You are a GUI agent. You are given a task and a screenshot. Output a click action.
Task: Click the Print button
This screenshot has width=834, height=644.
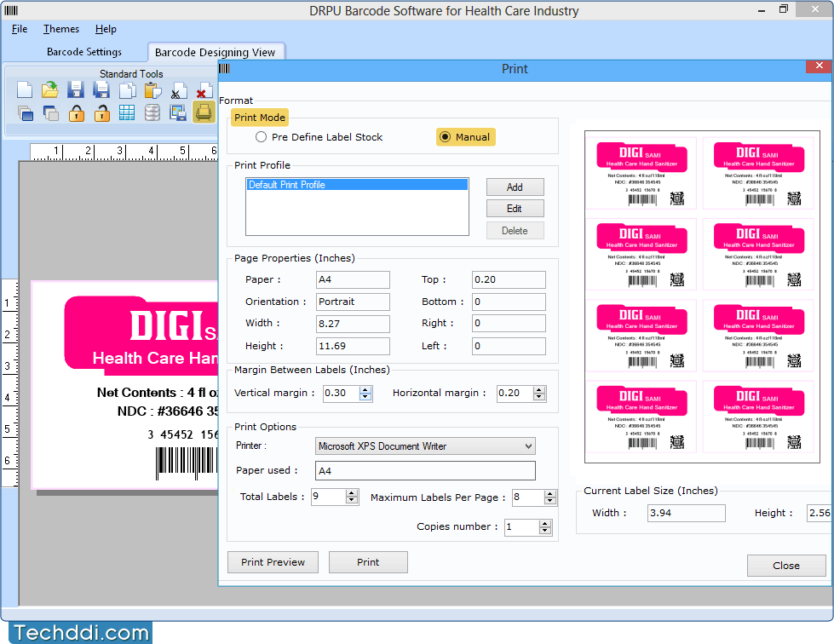click(x=368, y=562)
